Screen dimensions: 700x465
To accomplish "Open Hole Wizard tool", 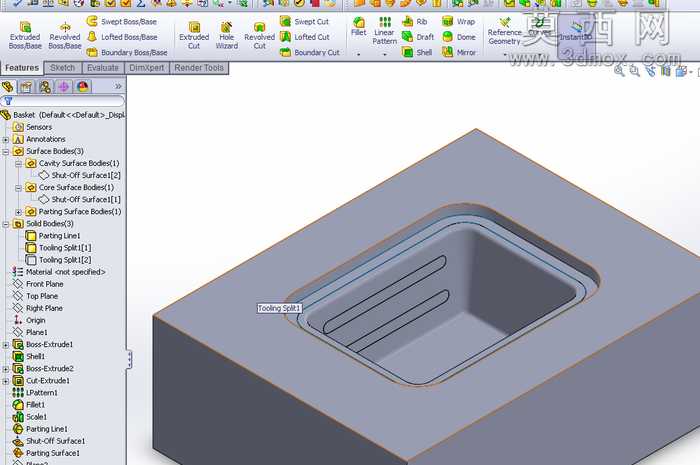I will [x=227, y=36].
